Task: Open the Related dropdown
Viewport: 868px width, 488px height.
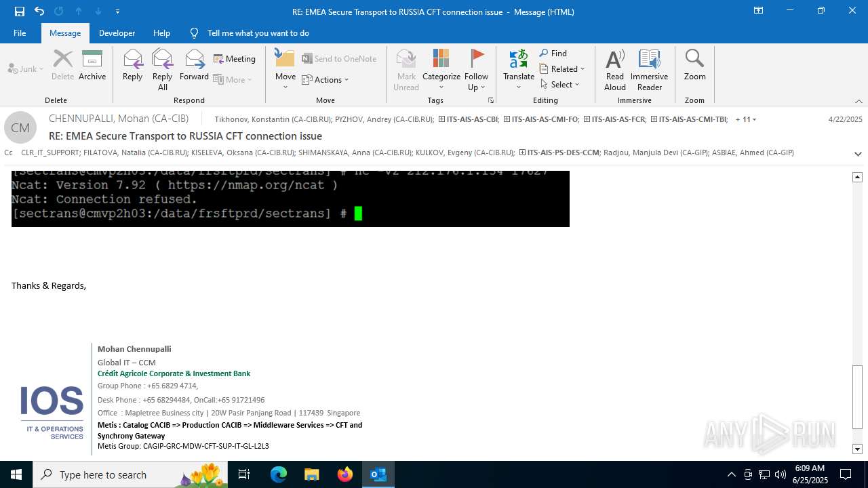Action: pyautogui.click(x=562, y=69)
